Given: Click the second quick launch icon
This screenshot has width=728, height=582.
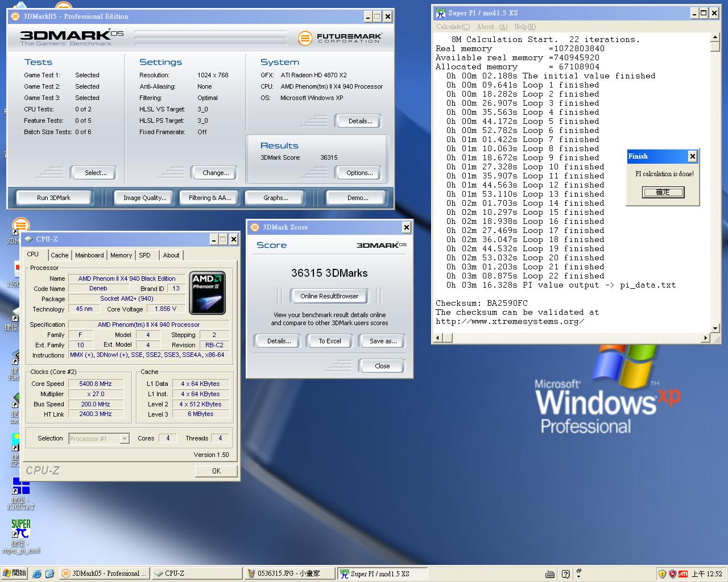Looking at the screenshot, I should [49, 574].
